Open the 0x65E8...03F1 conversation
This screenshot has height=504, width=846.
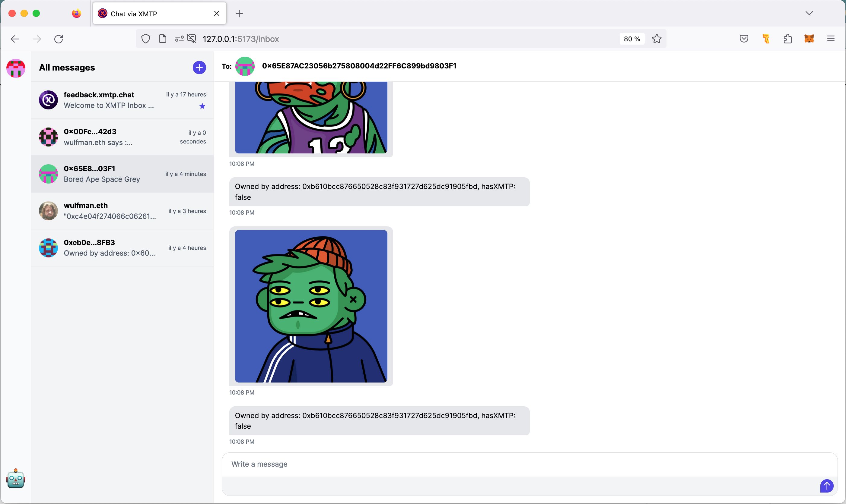(x=122, y=174)
